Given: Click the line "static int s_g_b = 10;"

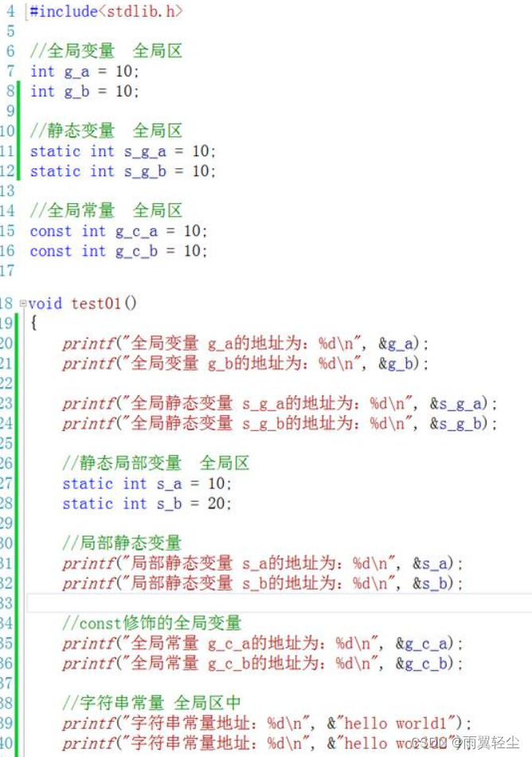Looking at the screenshot, I should tap(123, 171).
